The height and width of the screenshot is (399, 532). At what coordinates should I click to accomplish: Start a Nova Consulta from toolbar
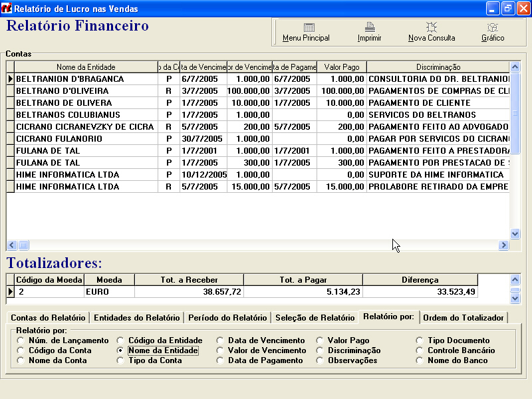tap(432, 28)
